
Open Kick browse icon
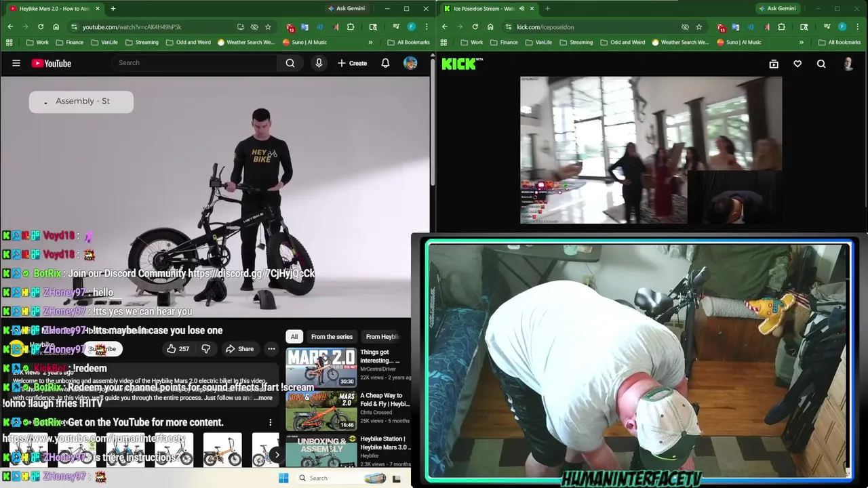pyautogui.click(x=774, y=64)
